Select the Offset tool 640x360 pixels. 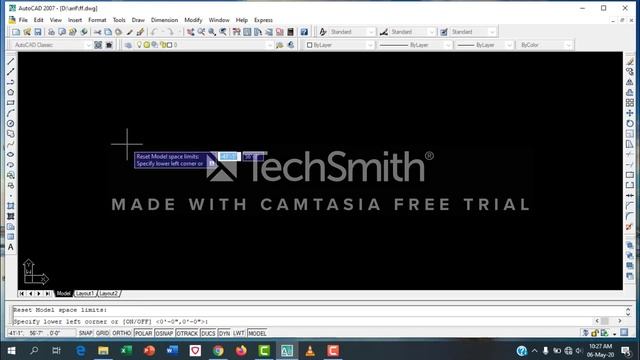point(630,92)
